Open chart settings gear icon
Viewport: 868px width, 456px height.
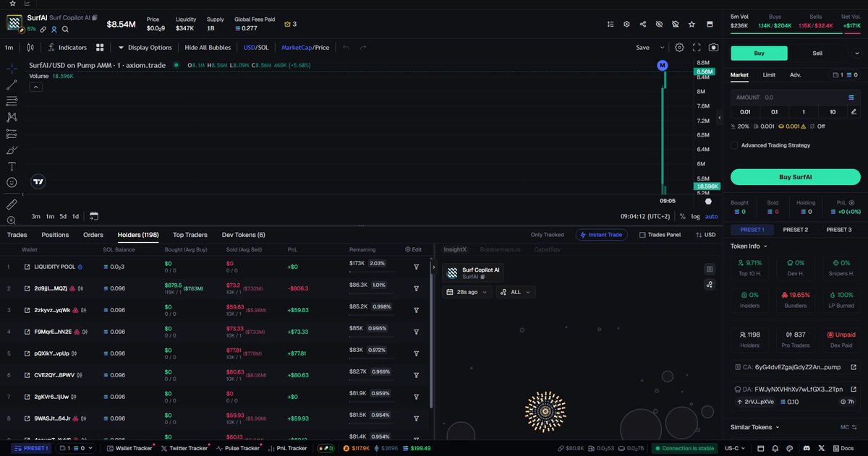tap(679, 48)
